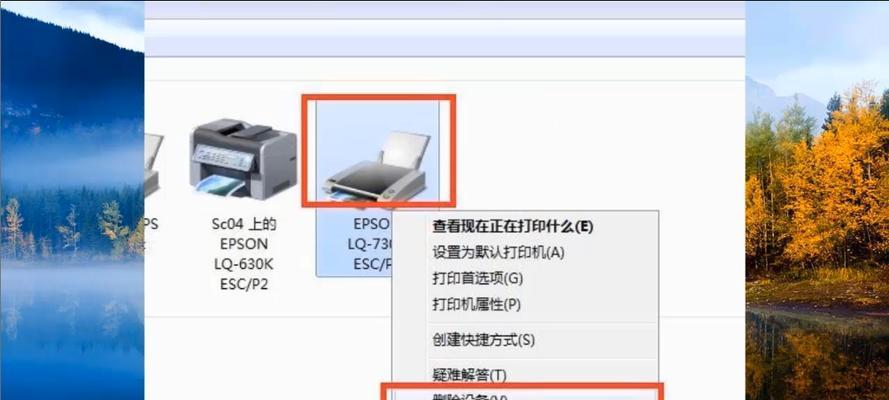
Task: Open 疑难解答(T) troubleshooting menu entry
Action: click(x=469, y=375)
